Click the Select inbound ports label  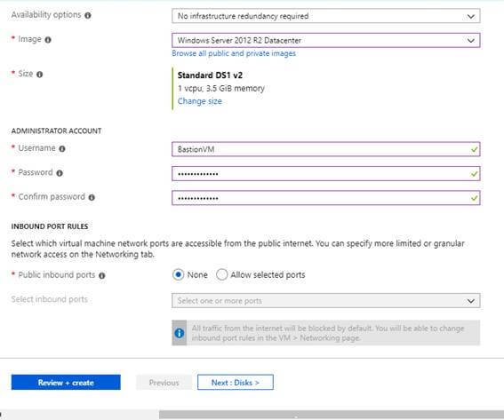(50, 299)
